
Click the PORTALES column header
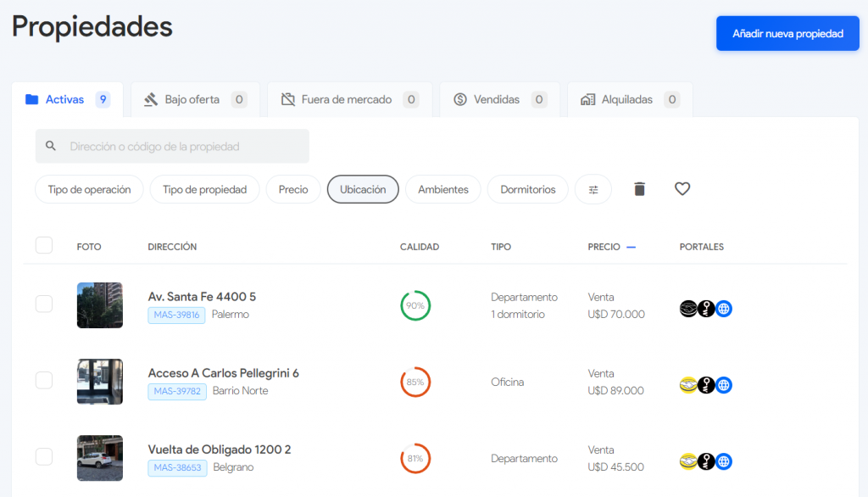click(701, 247)
